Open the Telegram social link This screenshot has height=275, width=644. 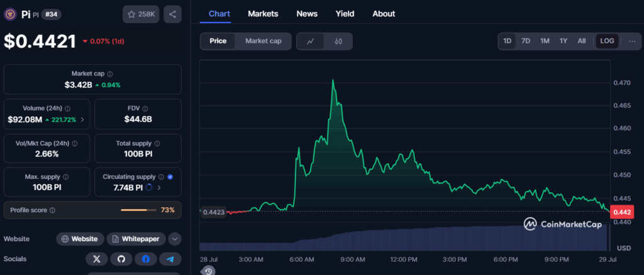tap(170, 259)
